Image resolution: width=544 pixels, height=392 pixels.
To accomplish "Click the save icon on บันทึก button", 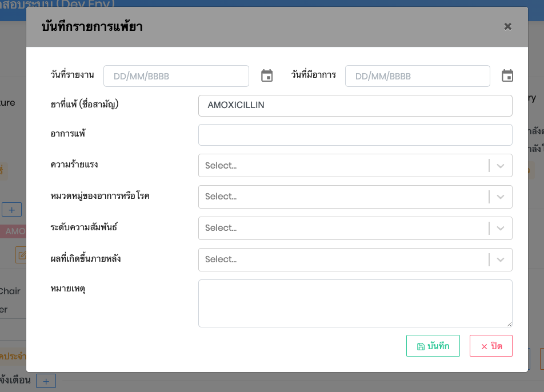I will click(421, 346).
